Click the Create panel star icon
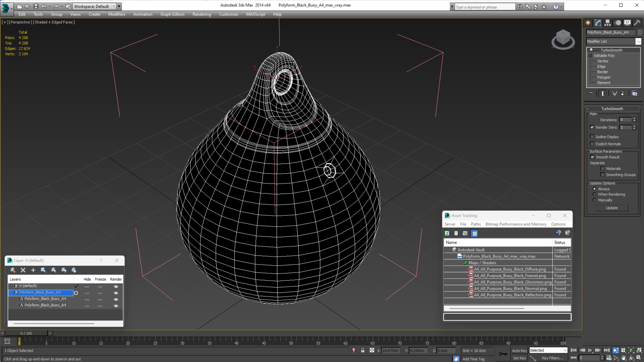Viewport: 644px width, 362px height. (588, 23)
